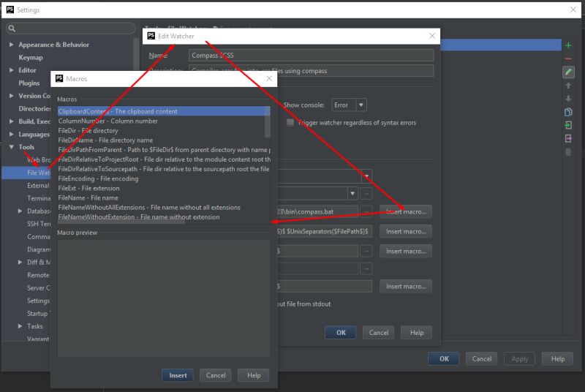Move the watcher down with the arrow icon

[568, 99]
